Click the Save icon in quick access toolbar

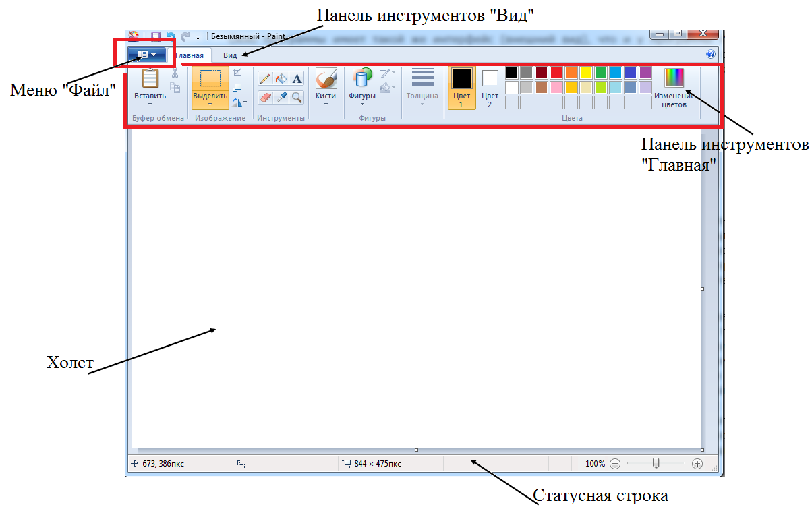(155, 36)
